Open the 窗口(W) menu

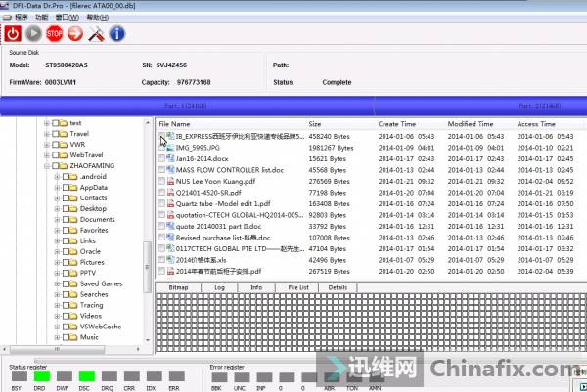pyautogui.click(x=67, y=18)
